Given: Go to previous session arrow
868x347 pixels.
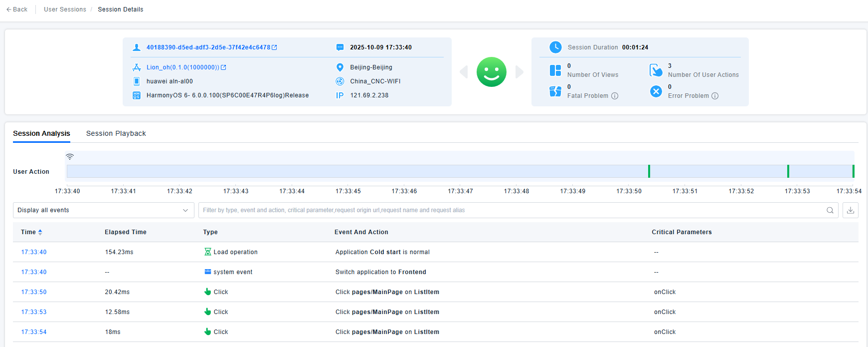Looking at the screenshot, I should [464, 72].
